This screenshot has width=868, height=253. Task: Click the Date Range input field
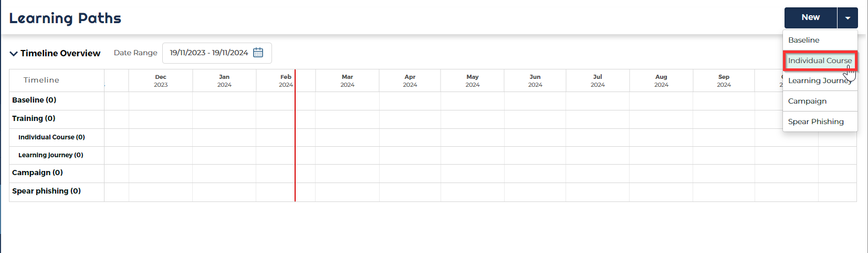(209, 53)
